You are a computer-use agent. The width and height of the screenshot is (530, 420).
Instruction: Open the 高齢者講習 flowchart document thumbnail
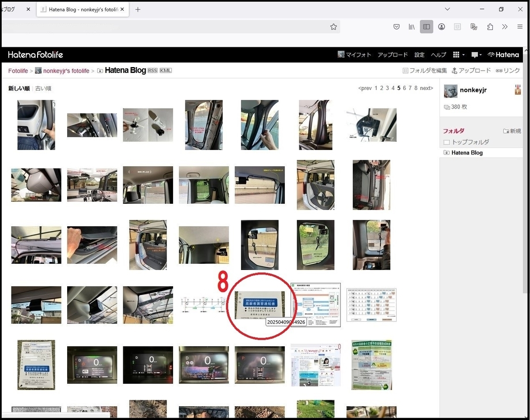point(316,305)
